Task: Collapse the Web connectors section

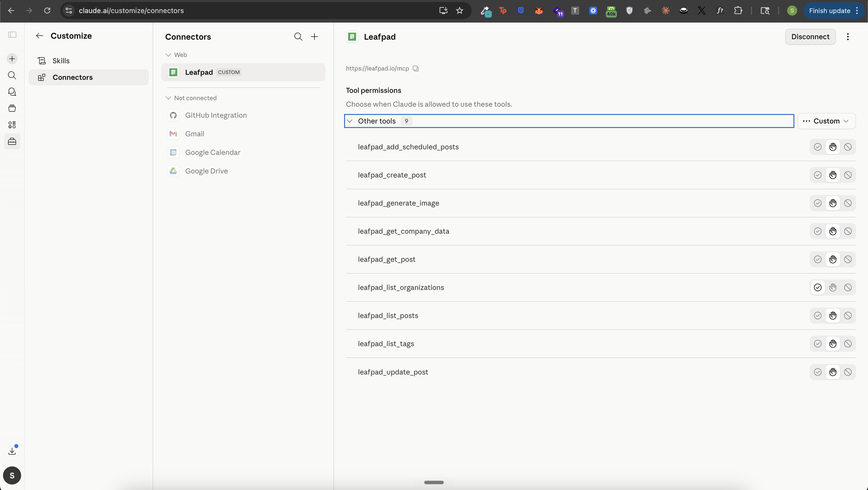Action: coord(176,55)
